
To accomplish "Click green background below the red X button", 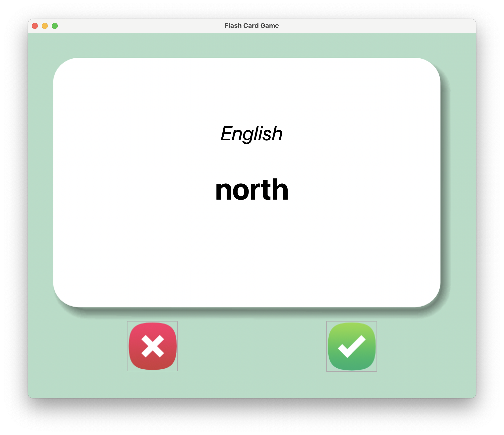I will click(x=152, y=384).
